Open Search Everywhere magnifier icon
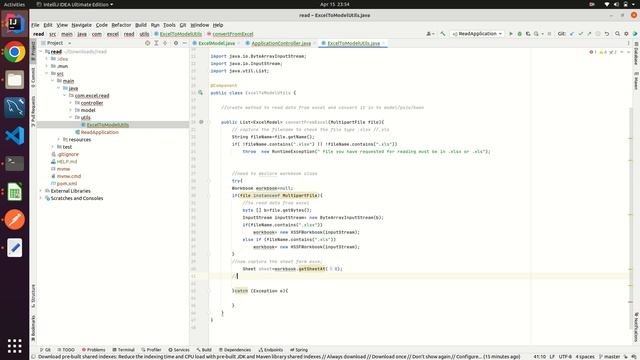Image resolution: width=640 pixels, height=360 pixels. [618, 34]
